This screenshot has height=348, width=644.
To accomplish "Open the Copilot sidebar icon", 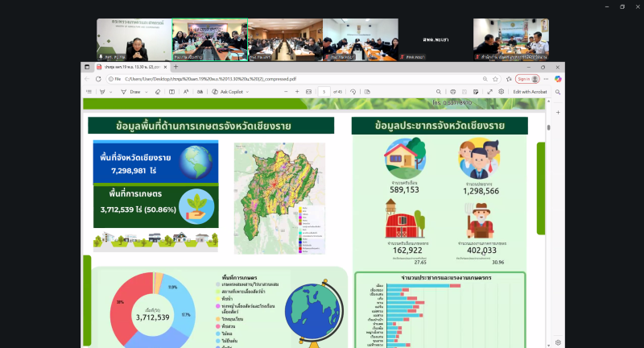I will tap(557, 79).
